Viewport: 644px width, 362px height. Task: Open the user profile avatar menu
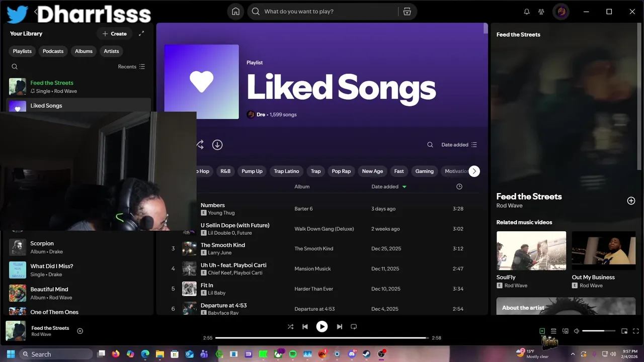561,12
